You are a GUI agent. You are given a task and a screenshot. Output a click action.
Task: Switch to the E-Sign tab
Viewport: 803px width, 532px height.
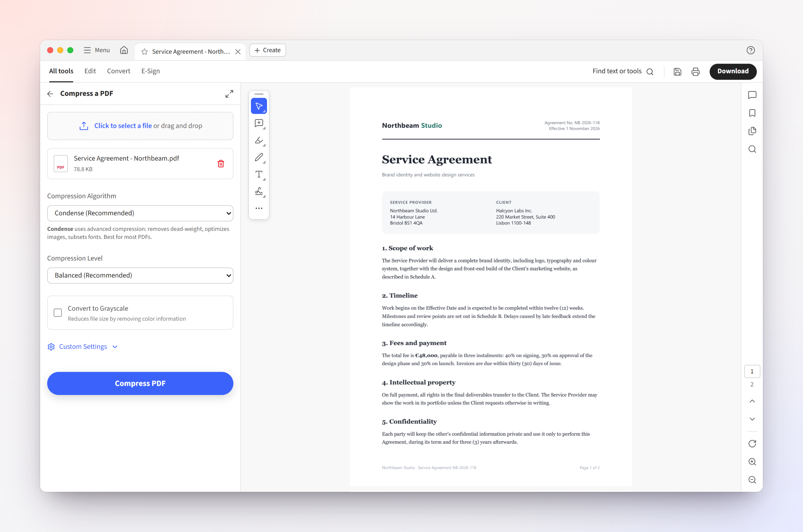click(x=151, y=71)
